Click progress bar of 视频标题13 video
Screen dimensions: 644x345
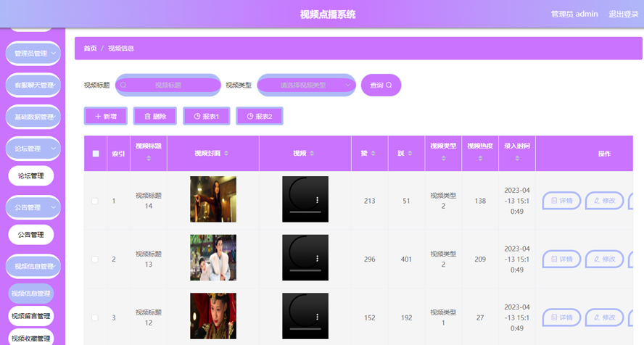pyautogui.click(x=305, y=270)
